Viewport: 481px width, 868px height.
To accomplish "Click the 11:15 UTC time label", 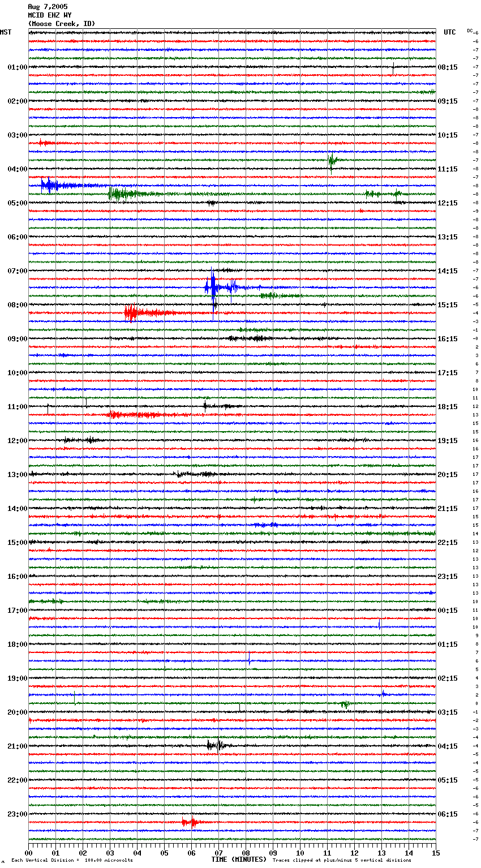I will (448, 169).
